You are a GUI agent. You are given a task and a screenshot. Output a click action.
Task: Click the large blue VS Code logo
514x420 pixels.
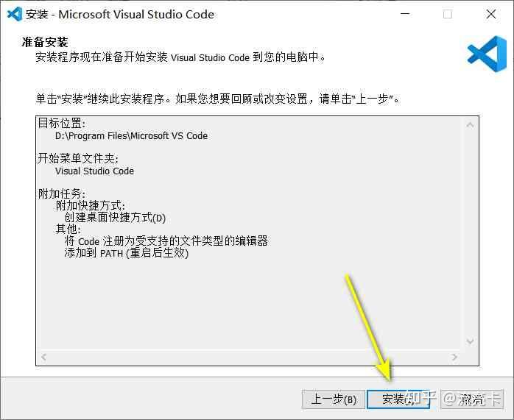click(487, 54)
